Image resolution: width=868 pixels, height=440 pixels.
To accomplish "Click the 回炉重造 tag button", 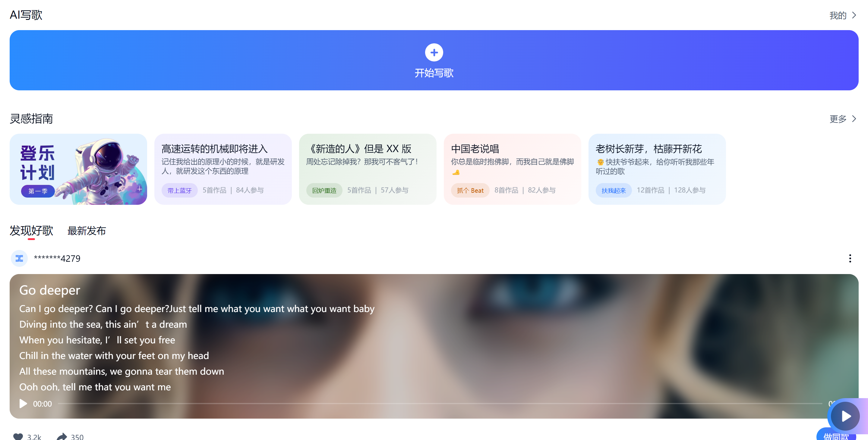I will 324,191.
